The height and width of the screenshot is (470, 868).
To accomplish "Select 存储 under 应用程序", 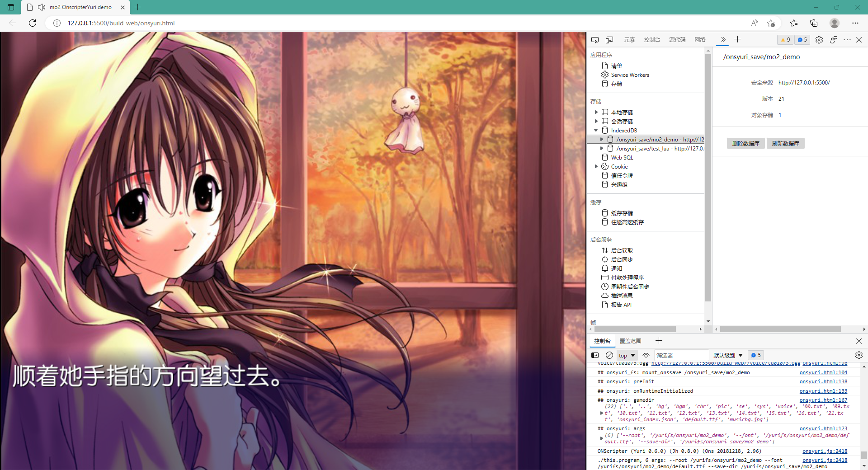I will pyautogui.click(x=617, y=84).
